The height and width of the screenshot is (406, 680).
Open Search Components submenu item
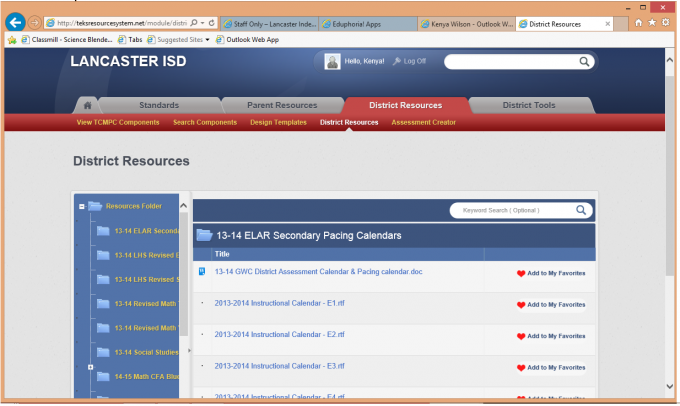pos(205,123)
